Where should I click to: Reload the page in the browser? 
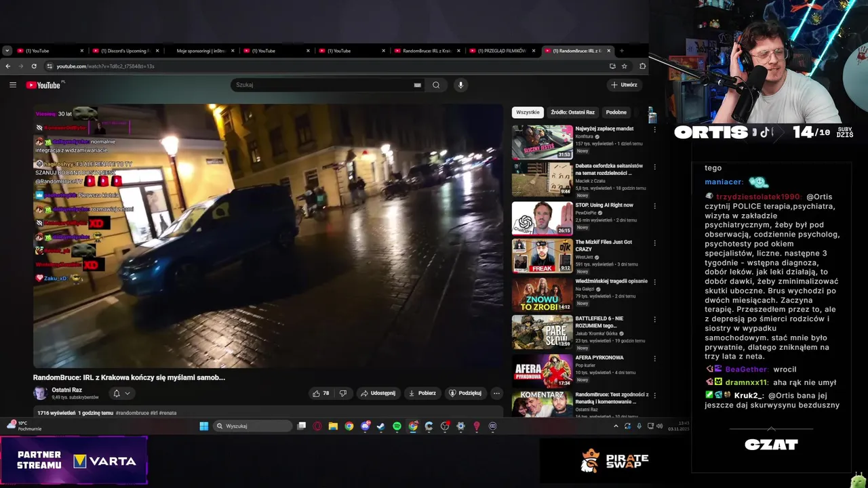point(34,66)
